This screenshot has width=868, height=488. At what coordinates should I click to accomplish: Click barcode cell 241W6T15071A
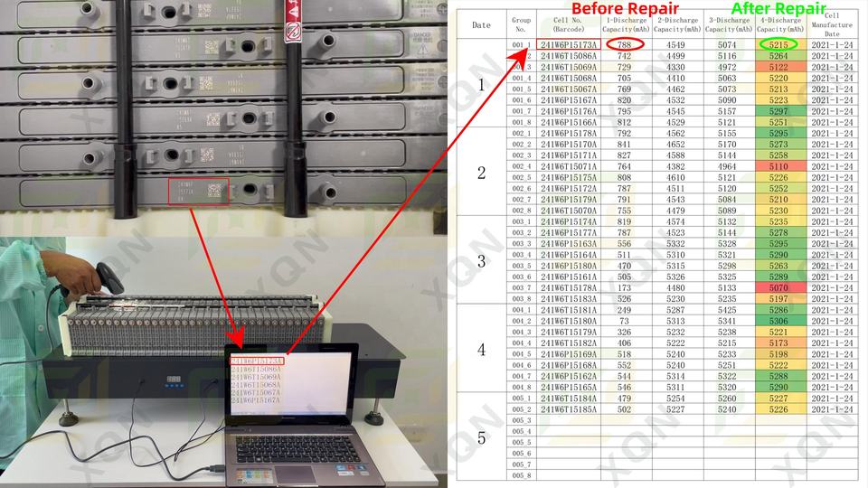(569, 166)
